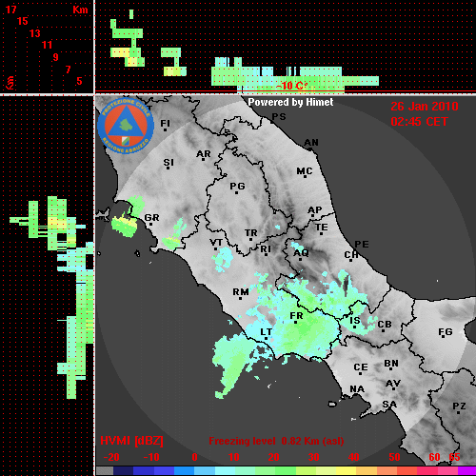476x476 pixels.
Task: Click the '50' value on dBZ scale
Action: click(x=395, y=457)
